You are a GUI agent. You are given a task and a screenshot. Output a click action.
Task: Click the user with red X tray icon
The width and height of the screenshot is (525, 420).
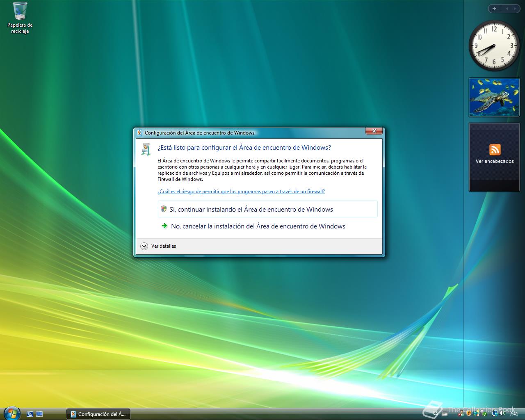click(x=461, y=414)
